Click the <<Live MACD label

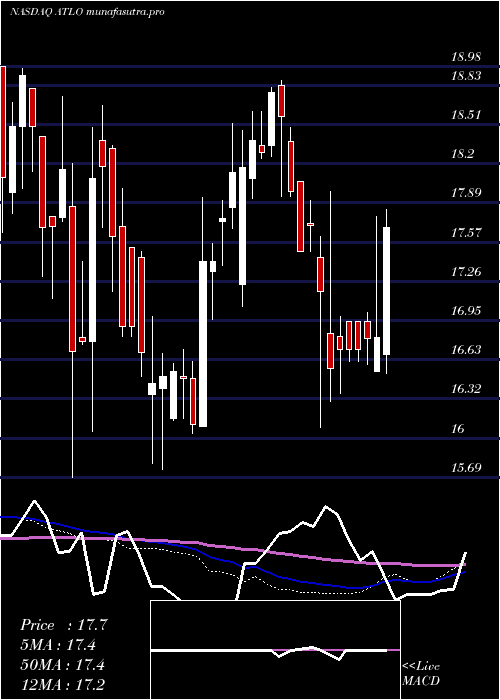[x=421, y=674]
